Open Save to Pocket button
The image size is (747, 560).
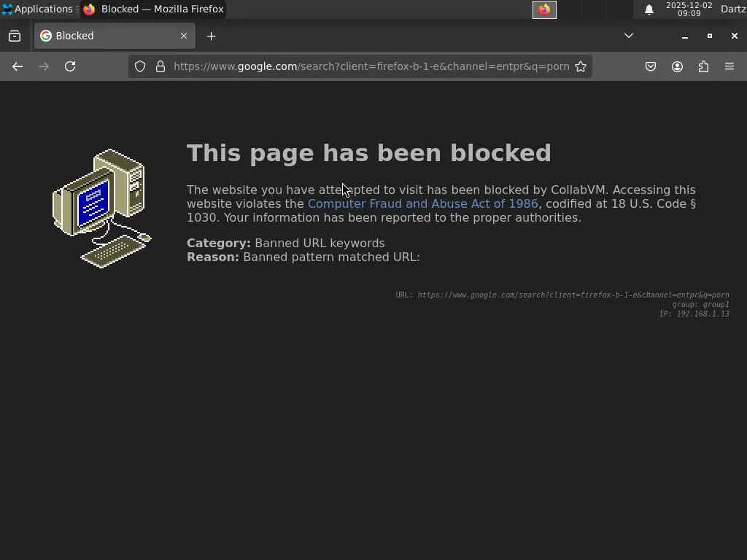(650, 66)
